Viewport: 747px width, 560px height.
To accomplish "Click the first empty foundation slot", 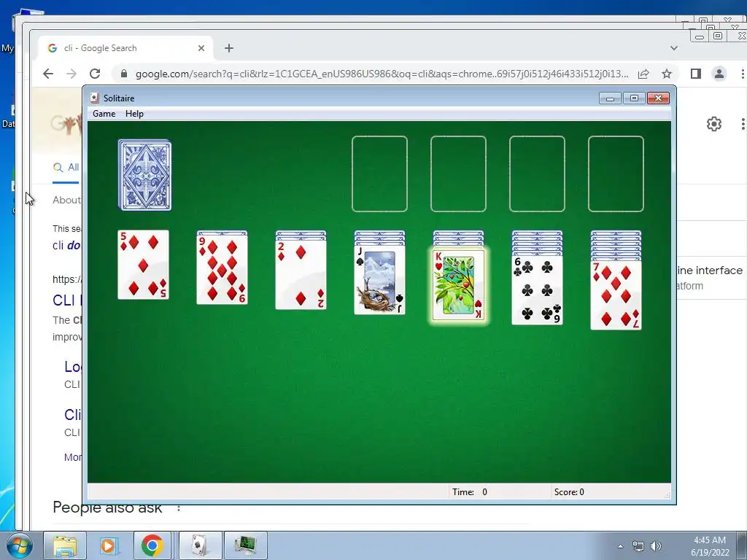I will [379, 174].
